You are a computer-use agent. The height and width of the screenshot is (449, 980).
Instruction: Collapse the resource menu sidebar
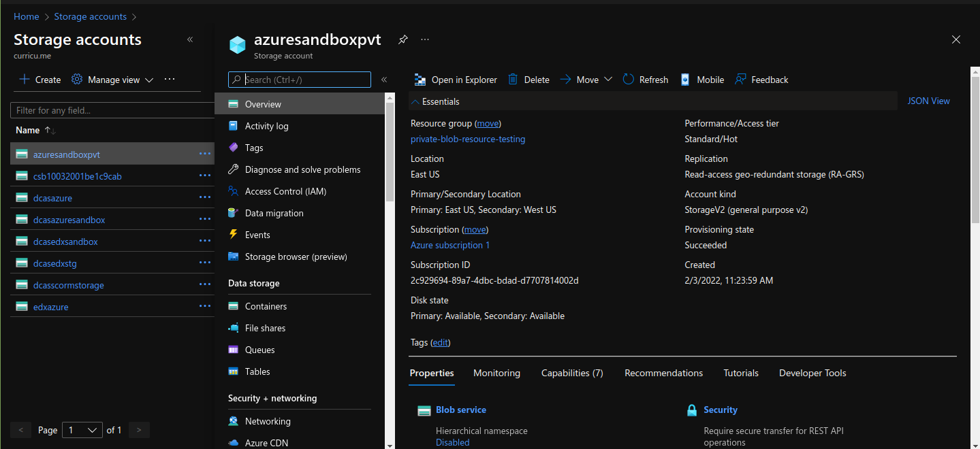384,80
